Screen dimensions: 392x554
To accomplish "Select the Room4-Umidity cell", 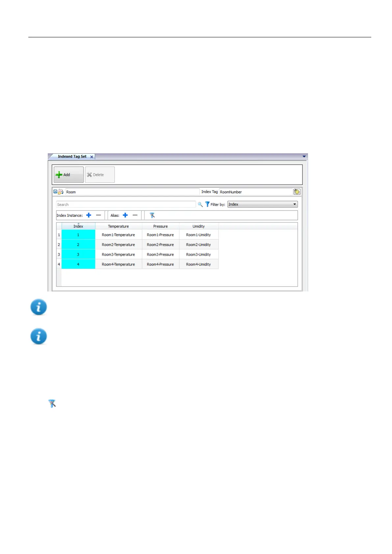I will (199, 264).
